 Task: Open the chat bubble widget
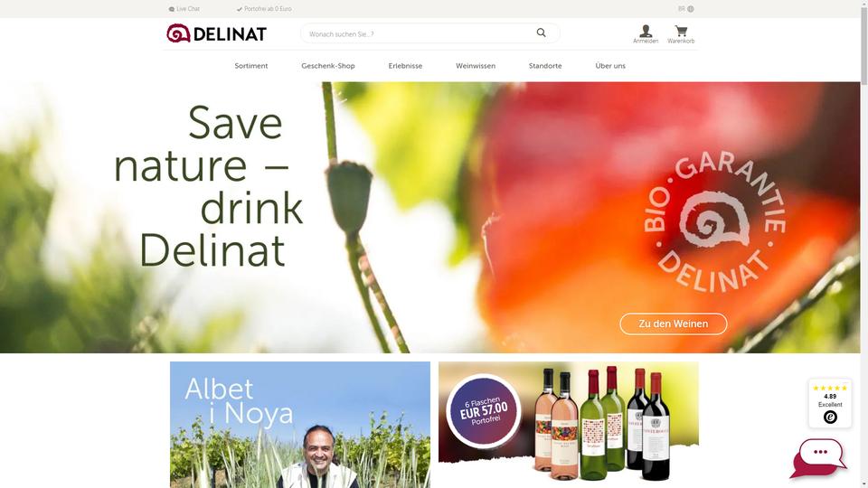[x=818, y=458]
